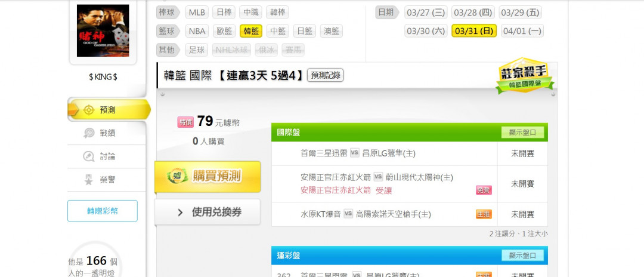Click the 轉贈彩幣 button
644x277 pixels.
point(103,211)
